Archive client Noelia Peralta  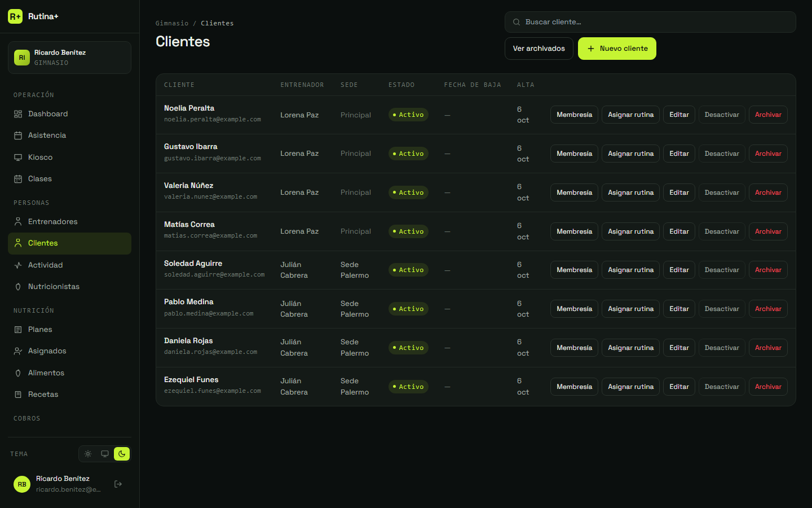tap(768, 115)
